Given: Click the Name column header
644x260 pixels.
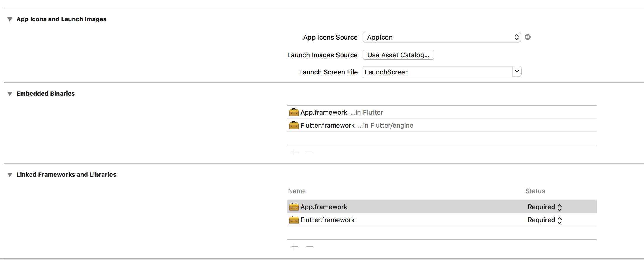Looking at the screenshot, I should click(x=297, y=191).
